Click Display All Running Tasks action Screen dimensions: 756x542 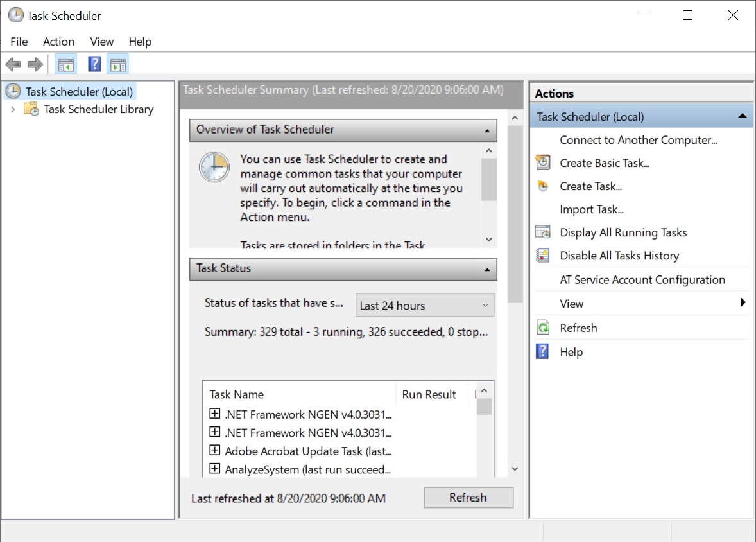tap(623, 232)
